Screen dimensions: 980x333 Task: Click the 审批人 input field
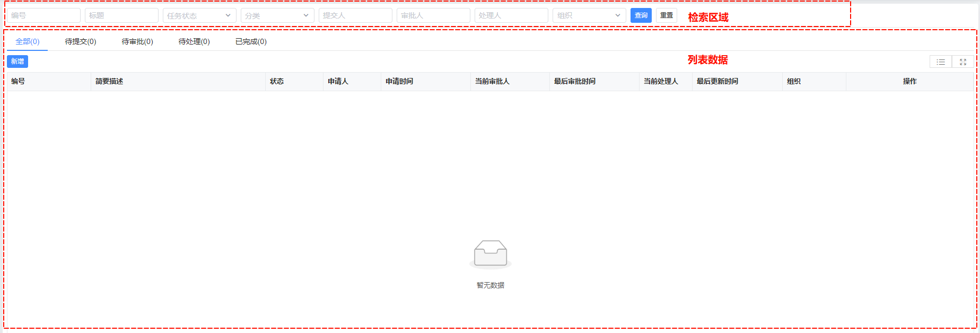[x=433, y=15]
